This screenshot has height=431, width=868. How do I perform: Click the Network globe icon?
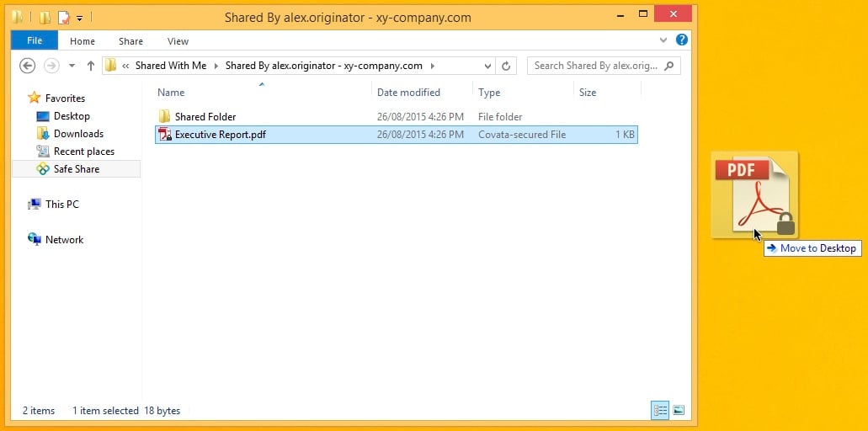point(35,240)
